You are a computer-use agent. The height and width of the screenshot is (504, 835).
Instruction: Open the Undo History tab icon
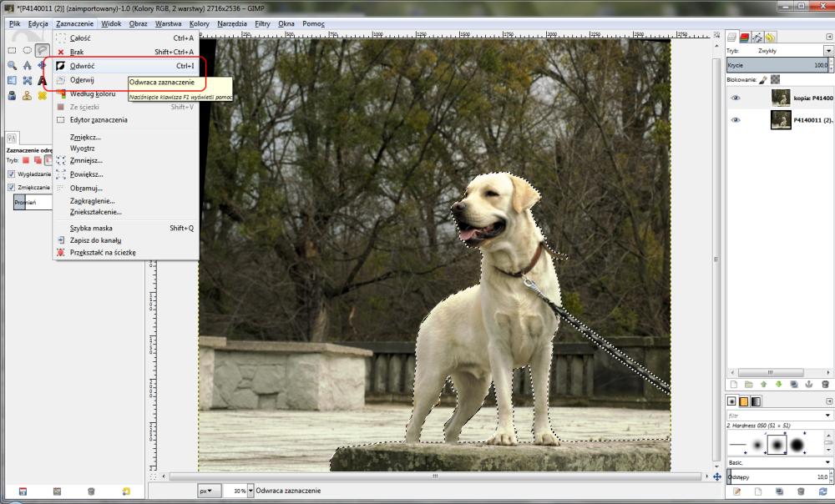(770, 38)
